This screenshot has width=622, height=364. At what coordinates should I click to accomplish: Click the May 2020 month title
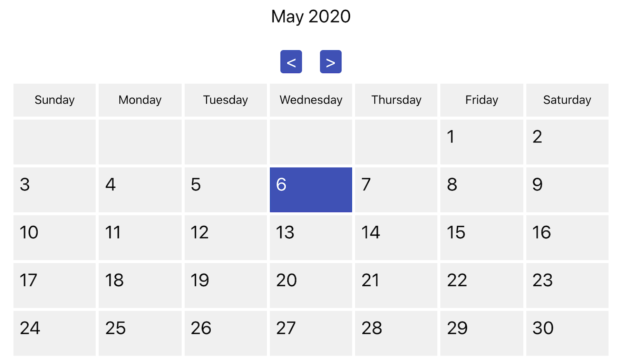(x=311, y=16)
